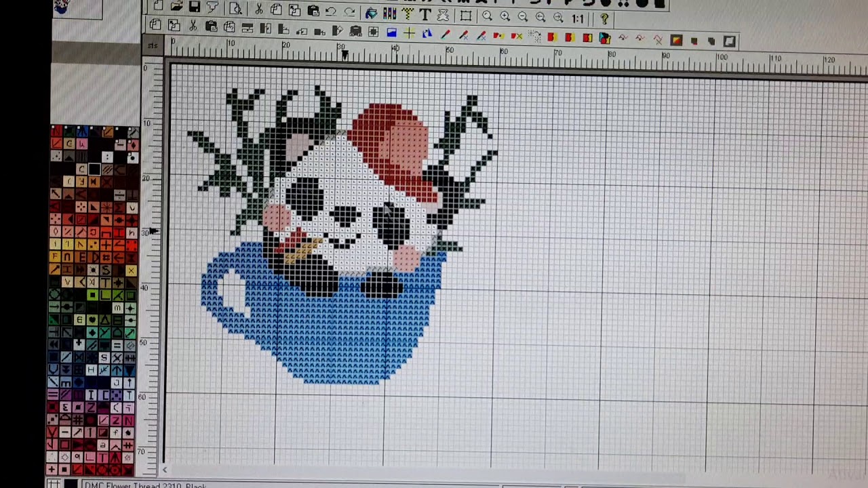Click the checkered Y stitch icon

[x=408, y=14]
